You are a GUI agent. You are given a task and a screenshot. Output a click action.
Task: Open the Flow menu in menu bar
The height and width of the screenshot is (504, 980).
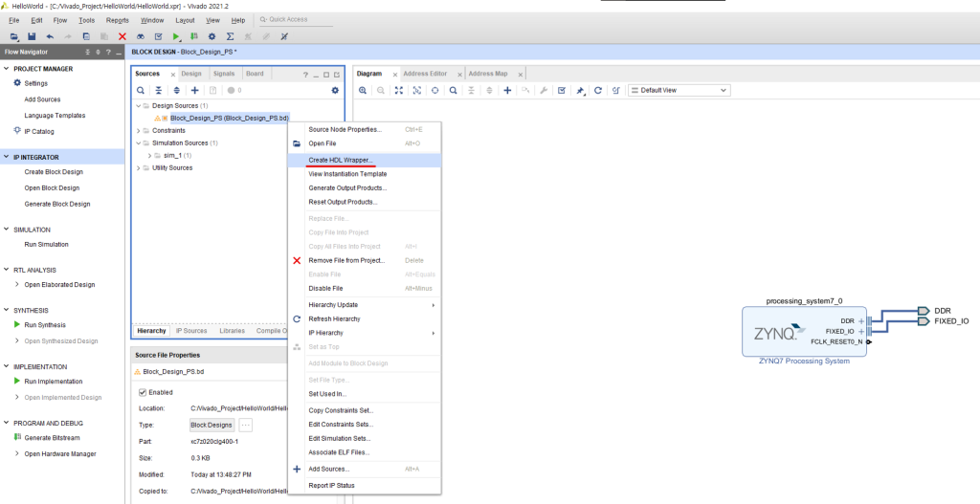pyautogui.click(x=60, y=21)
